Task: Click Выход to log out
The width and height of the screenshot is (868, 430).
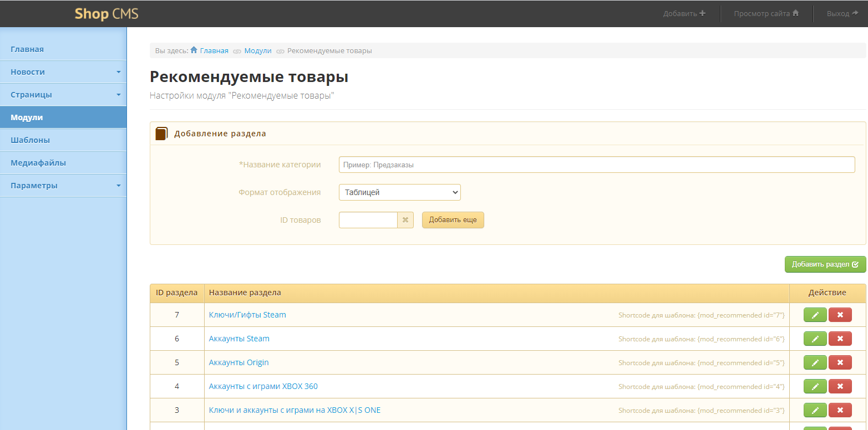Action: [x=842, y=13]
